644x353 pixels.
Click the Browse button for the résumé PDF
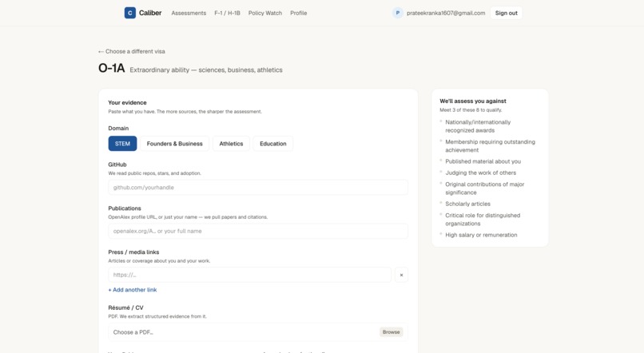pyautogui.click(x=391, y=332)
